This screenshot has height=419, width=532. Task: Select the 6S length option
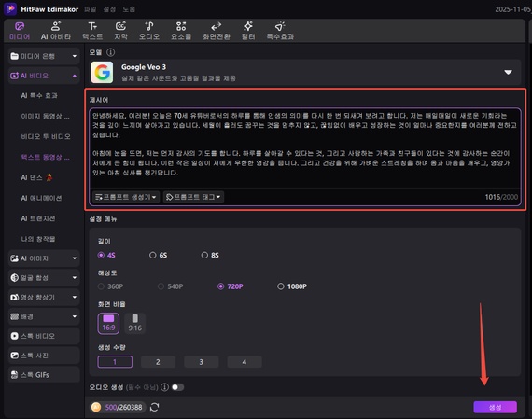159,255
